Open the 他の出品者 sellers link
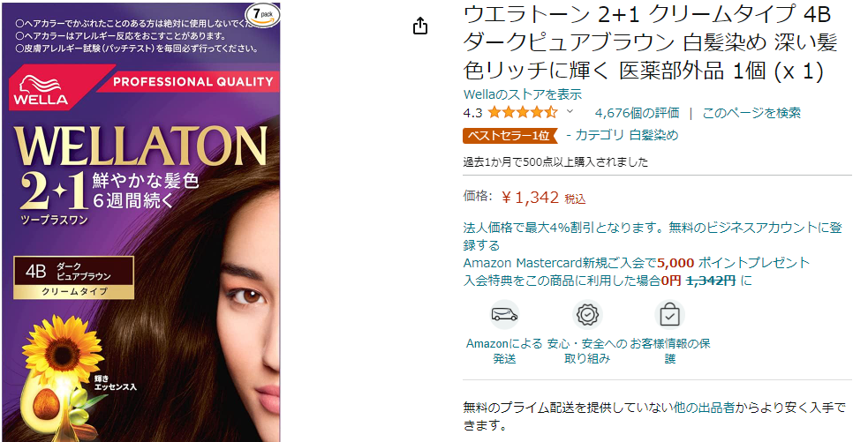The width and height of the screenshot is (868, 442). [702, 408]
